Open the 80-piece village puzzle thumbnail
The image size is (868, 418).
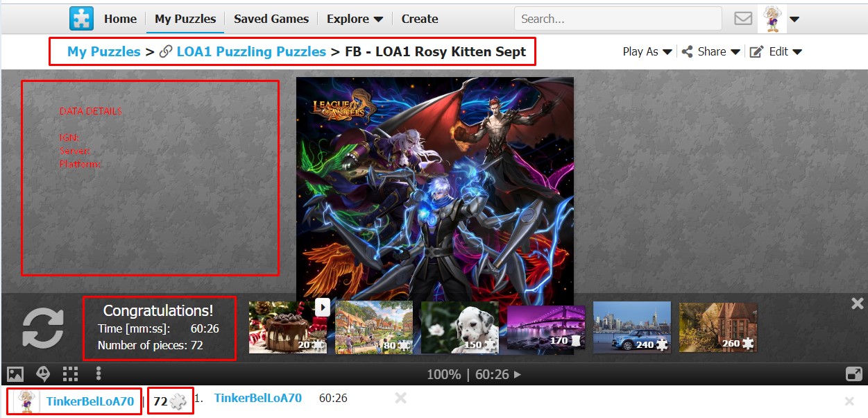click(x=374, y=327)
